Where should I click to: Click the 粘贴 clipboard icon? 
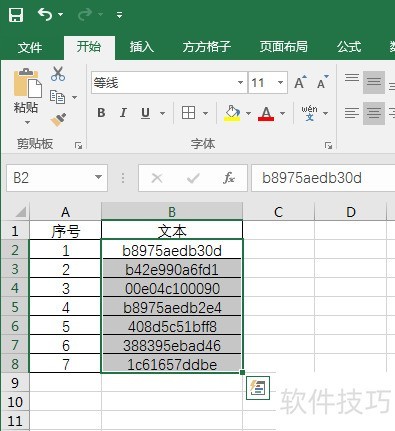point(28,84)
